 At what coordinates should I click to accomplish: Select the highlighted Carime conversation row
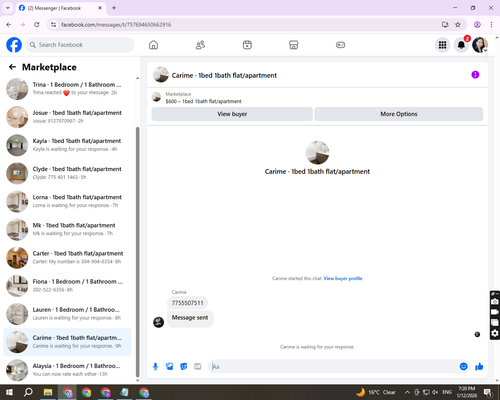point(68,342)
